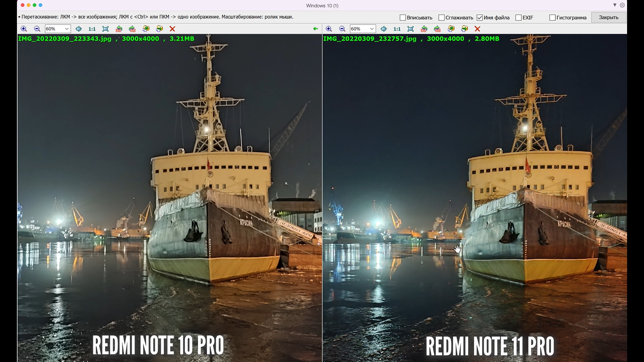Remove right image with red X
644x362 pixels.
pos(477,29)
